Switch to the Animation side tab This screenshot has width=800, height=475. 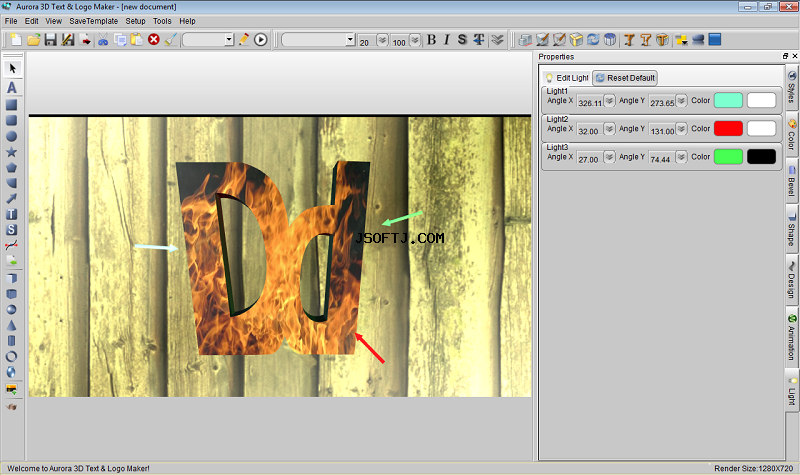pos(791,337)
